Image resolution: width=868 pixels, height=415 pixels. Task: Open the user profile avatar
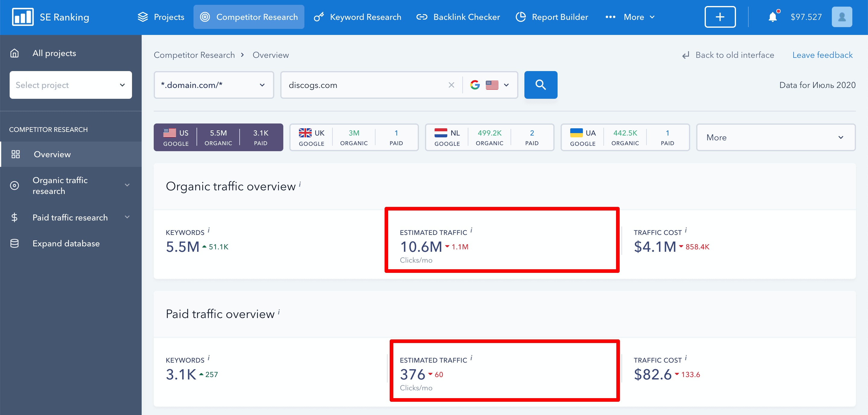[x=842, y=17]
